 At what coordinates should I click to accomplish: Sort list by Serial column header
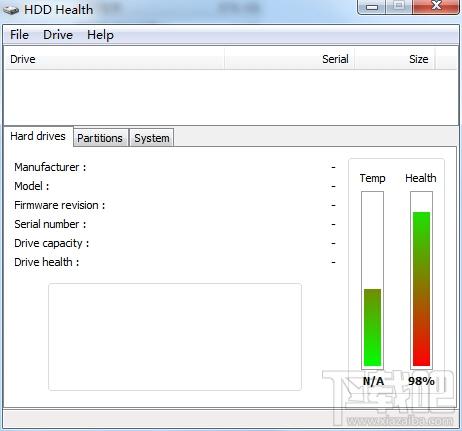289,59
